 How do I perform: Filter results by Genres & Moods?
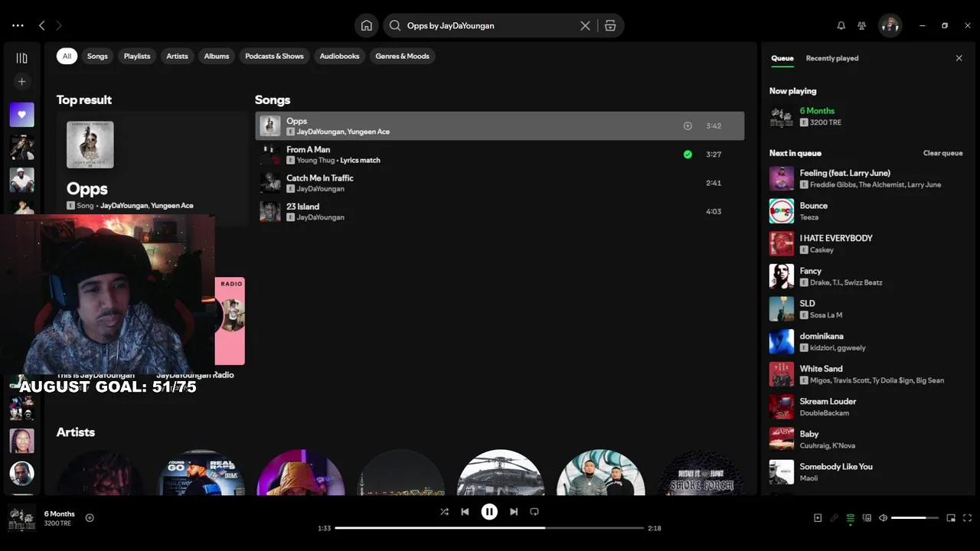click(402, 56)
